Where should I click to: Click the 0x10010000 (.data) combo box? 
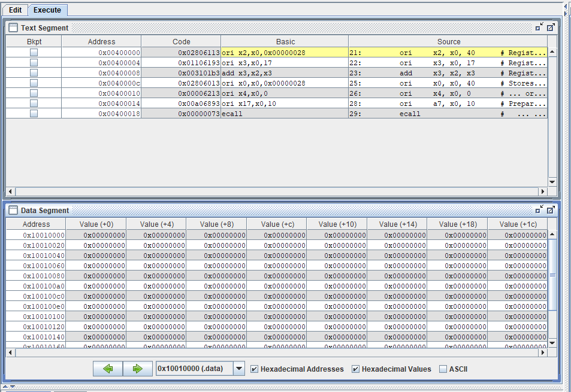click(194, 369)
